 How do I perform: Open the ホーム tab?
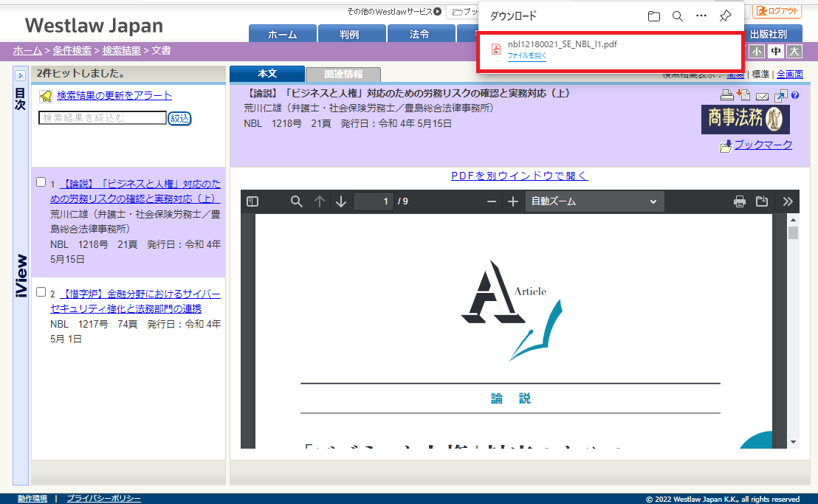(282, 34)
